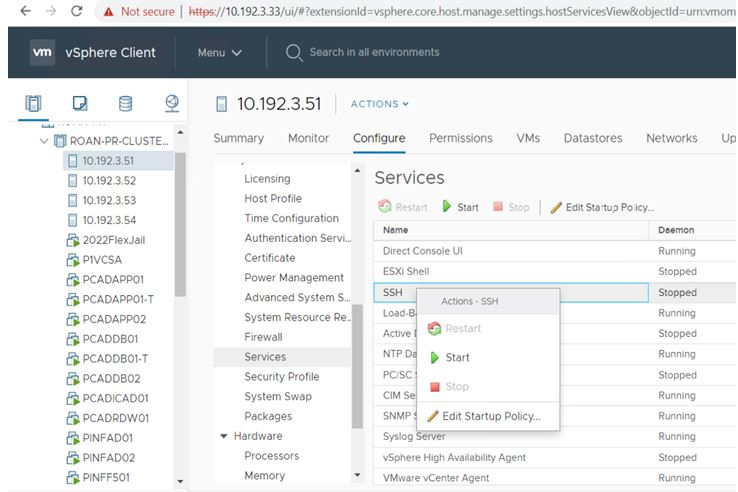Select host 10.192.3.54 in tree

109,220
